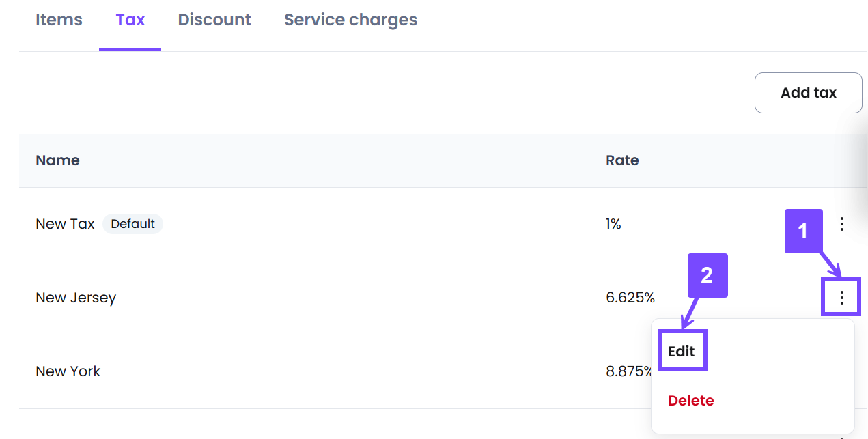Click annotation marker number 2
Image resolution: width=868 pixels, height=439 pixels.
click(x=708, y=275)
